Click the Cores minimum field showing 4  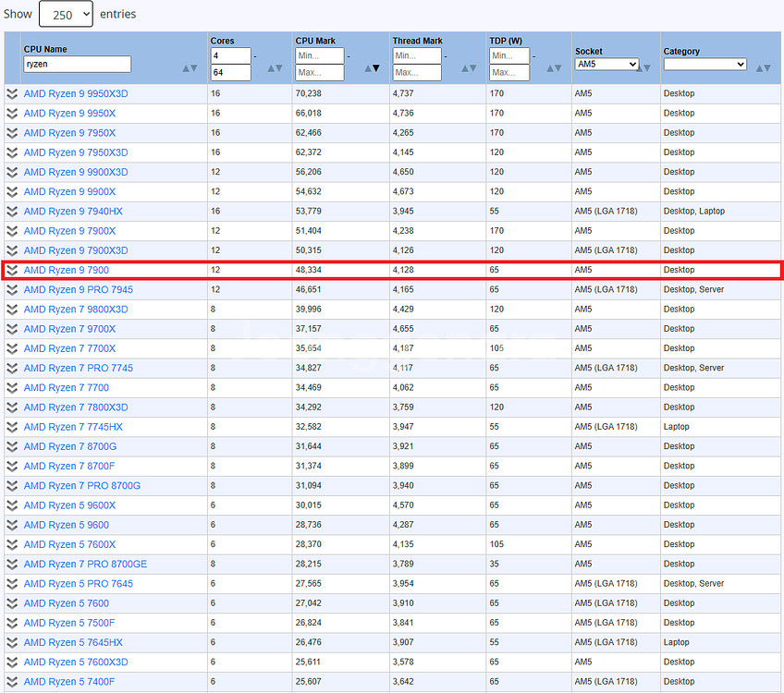230,55
